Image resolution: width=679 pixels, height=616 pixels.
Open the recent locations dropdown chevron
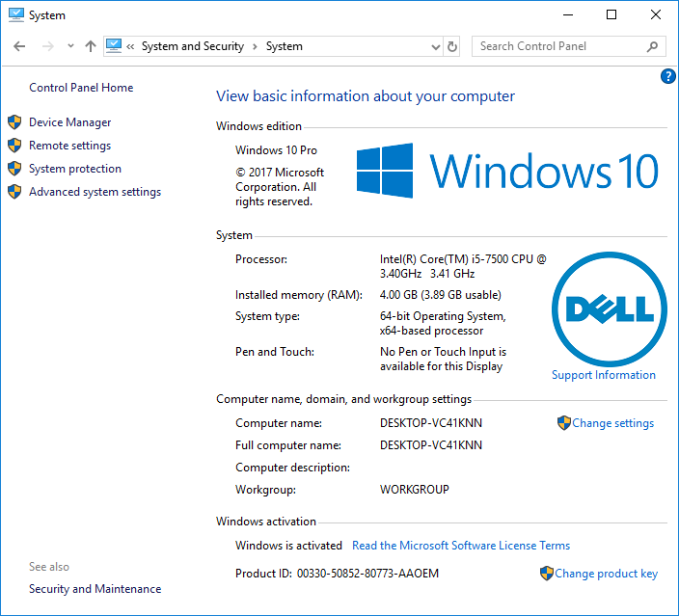tap(70, 45)
